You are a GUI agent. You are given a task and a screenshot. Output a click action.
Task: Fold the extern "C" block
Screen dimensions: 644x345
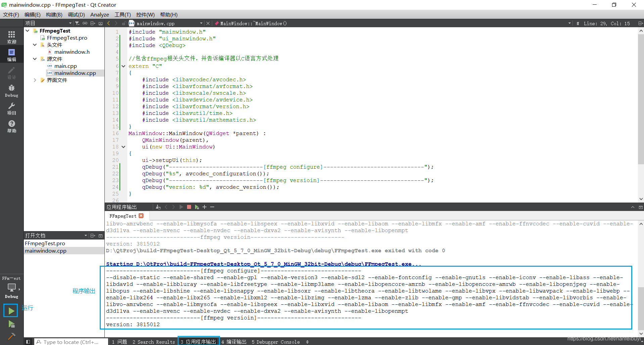tap(123, 66)
